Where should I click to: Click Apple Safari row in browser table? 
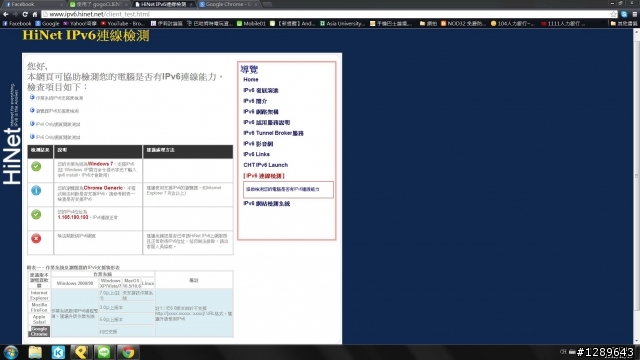point(39,319)
